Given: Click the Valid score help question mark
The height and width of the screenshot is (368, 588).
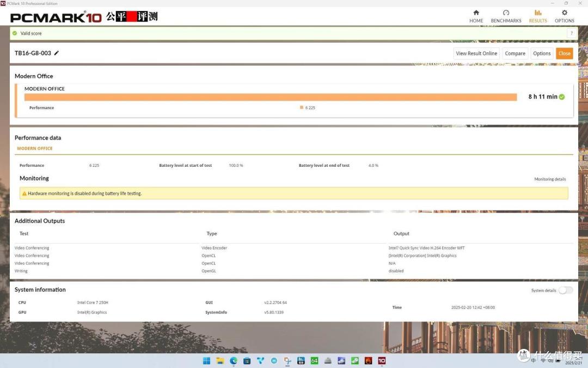Looking at the screenshot, I should click(x=572, y=33).
